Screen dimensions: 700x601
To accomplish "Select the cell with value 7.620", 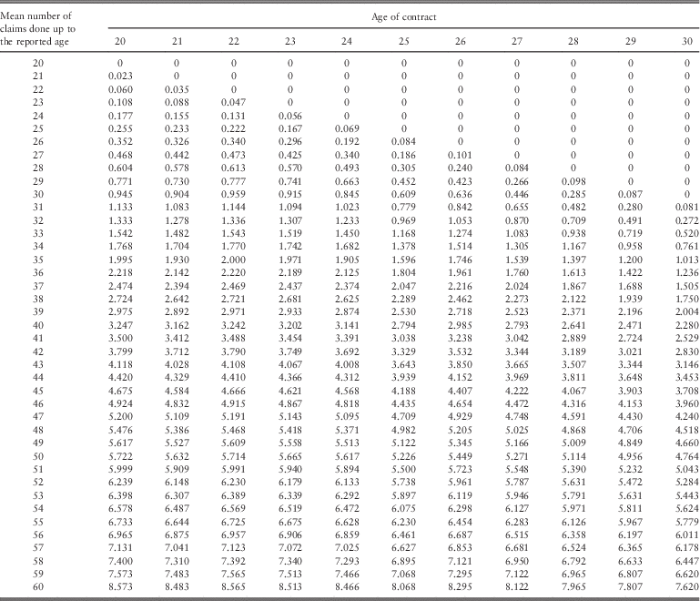I will [685, 590].
